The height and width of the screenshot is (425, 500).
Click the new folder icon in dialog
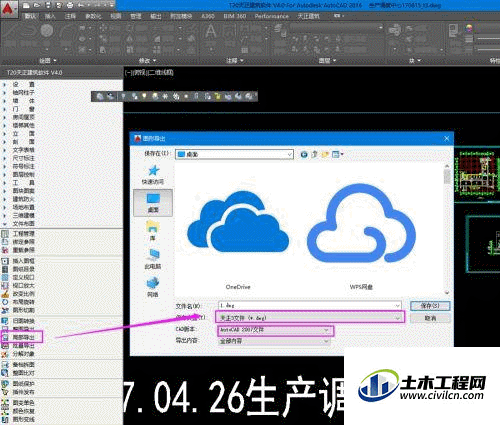(x=325, y=154)
